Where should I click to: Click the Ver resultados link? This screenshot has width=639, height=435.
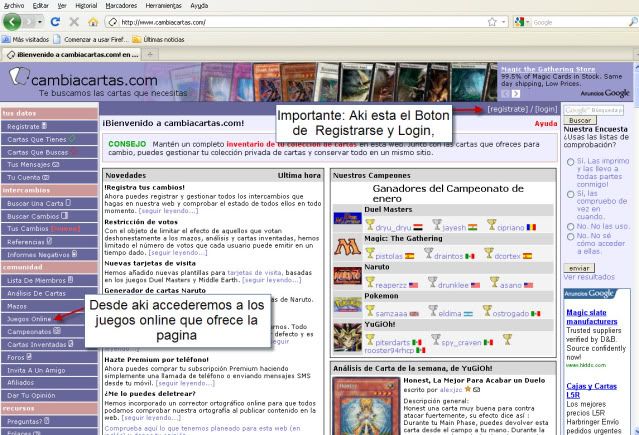pyautogui.click(x=589, y=277)
